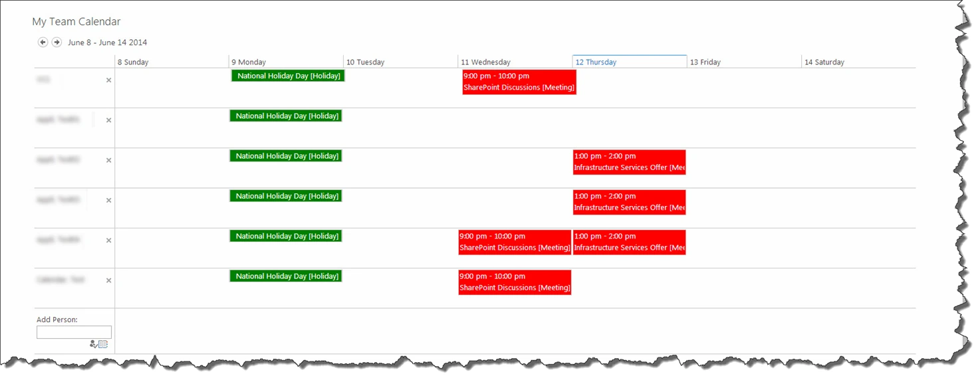Go to the previous week using back arrow
The image size is (980, 380).
43,43
